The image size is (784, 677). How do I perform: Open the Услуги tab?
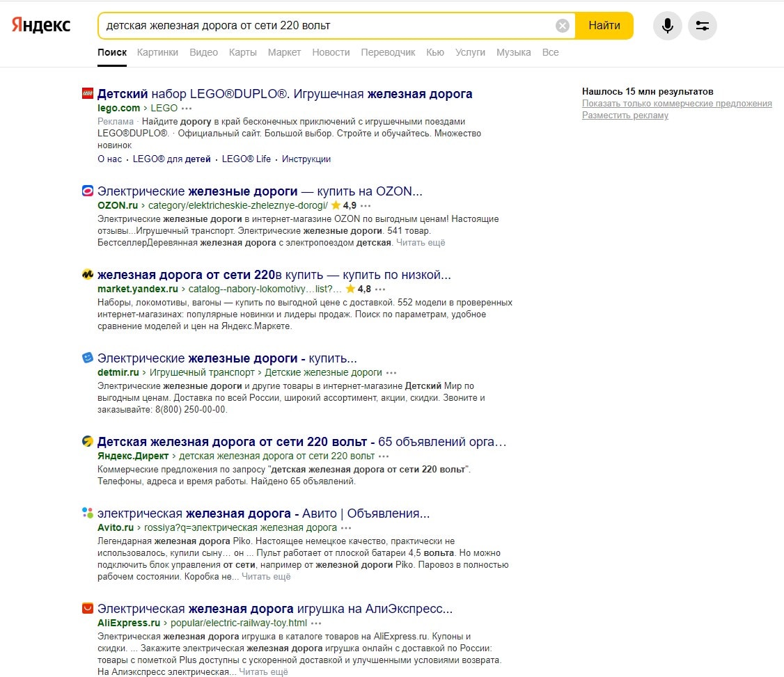(470, 52)
